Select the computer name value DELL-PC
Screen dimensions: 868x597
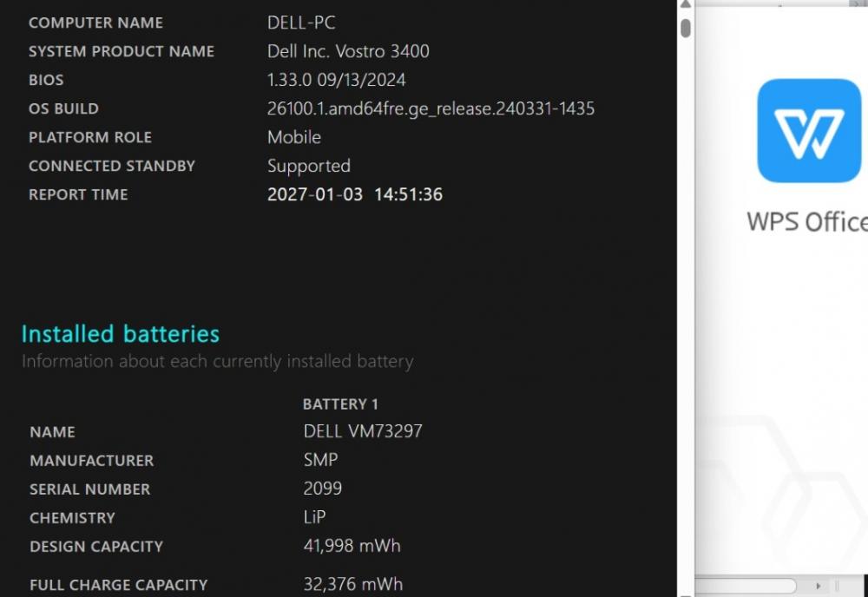pos(301,23)
